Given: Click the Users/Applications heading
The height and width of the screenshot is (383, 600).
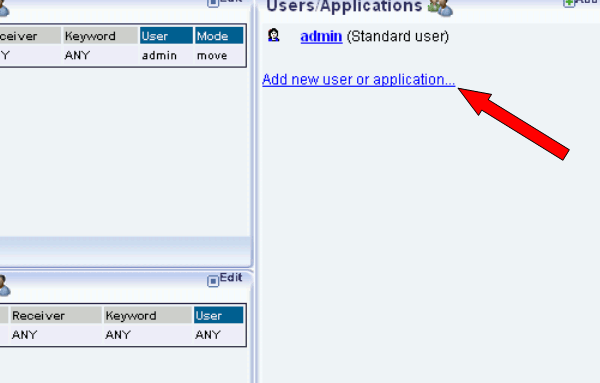Looking at the screenshot, I should [344, 7].
